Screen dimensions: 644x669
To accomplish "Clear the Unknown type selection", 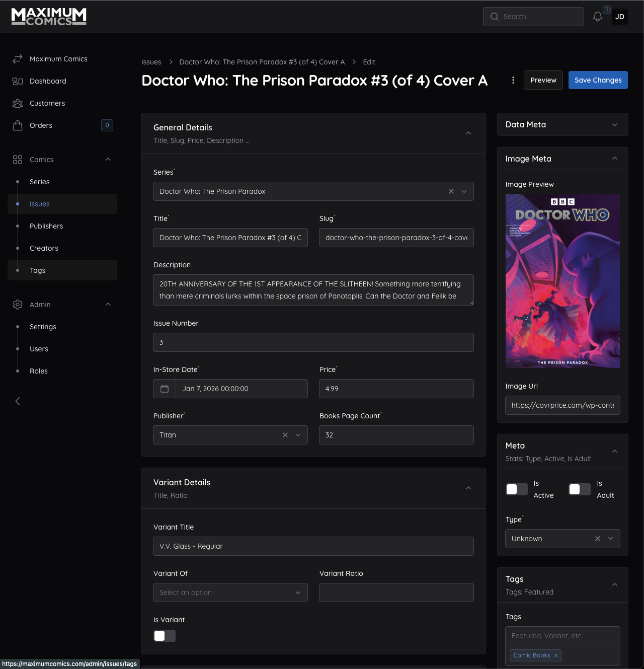I will pos(597,539).
